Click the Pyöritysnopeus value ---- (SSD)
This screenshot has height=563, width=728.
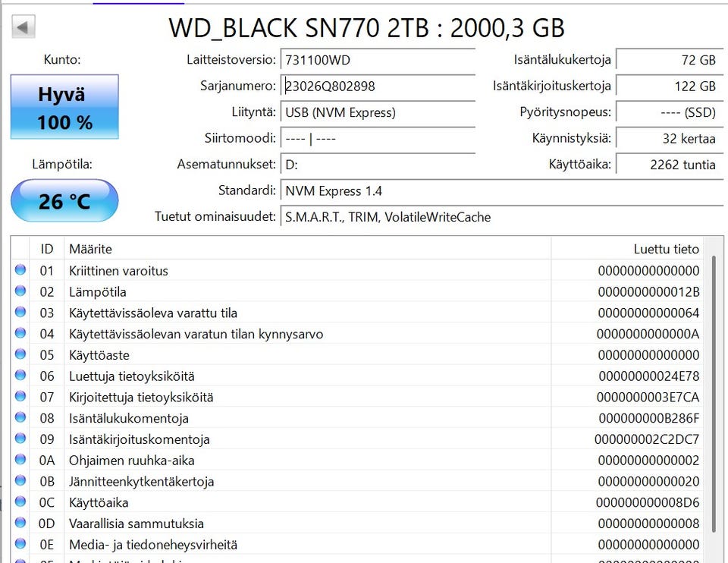(x=670, y=112)
